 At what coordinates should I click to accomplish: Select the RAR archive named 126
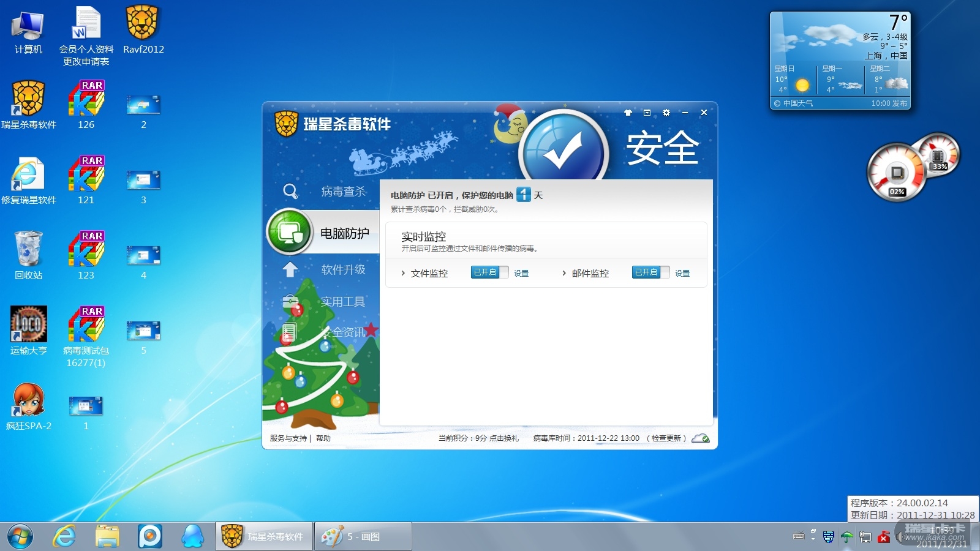coord(86,105)
